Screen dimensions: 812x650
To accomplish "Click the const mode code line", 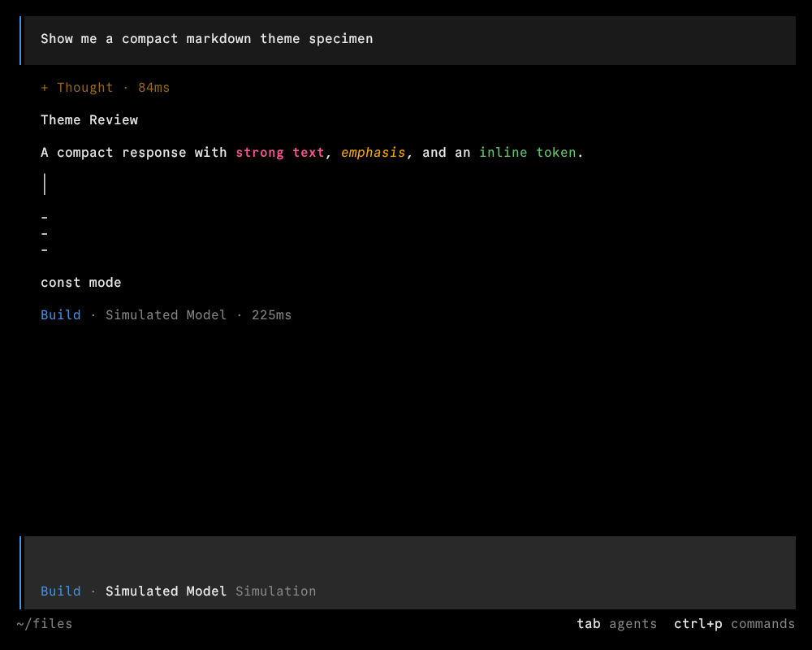I will (80, 283).
